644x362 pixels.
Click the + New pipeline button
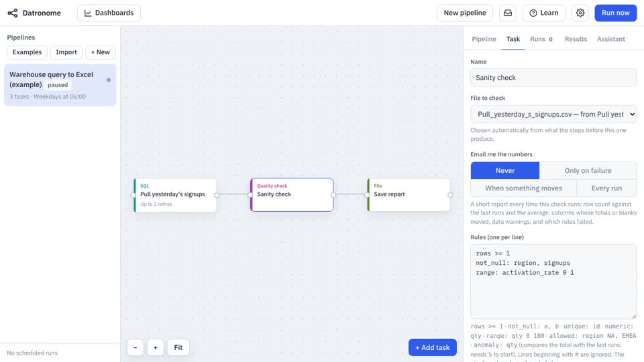pos(100,52)
